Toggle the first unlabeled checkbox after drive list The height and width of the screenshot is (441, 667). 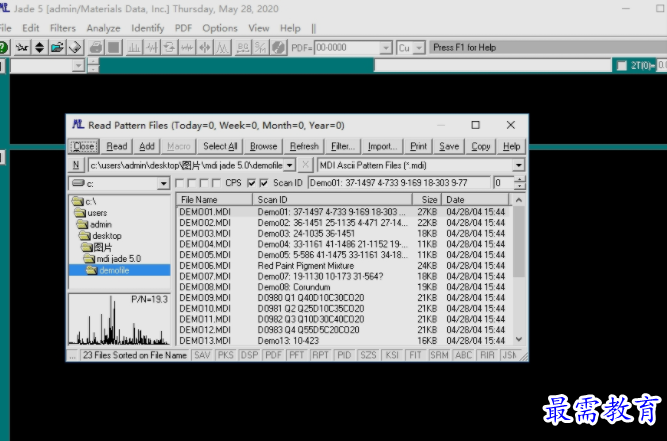click(x=180, y=183)
